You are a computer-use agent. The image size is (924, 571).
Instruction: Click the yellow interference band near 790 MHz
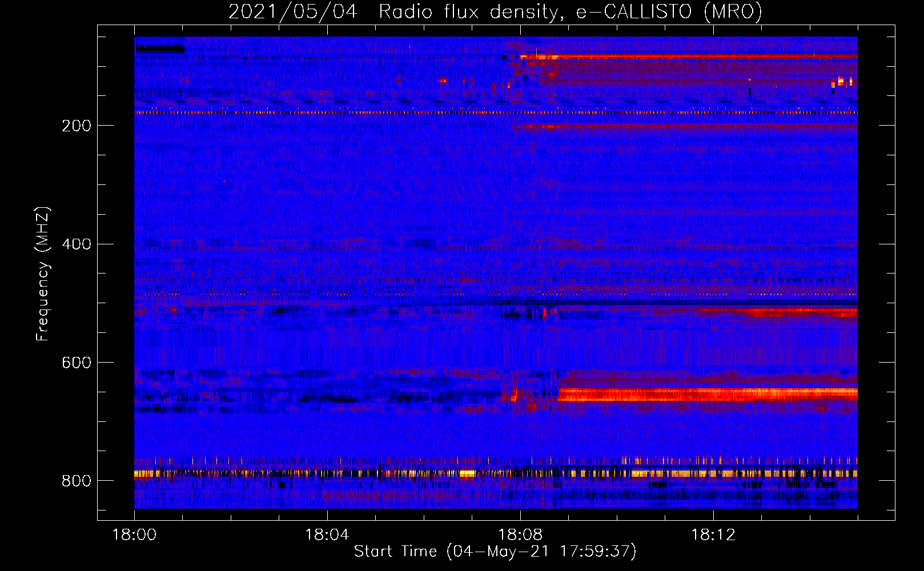pyautogui.click(x=496, y=473)
